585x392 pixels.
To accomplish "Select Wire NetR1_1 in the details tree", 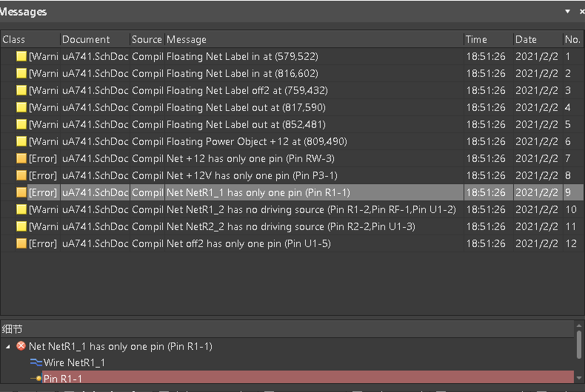I will [74, 362].
